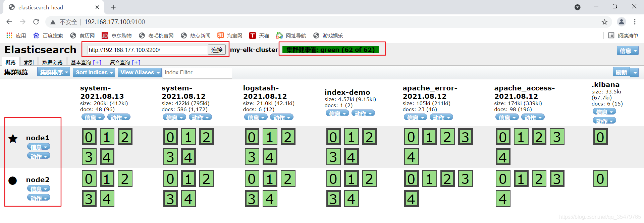
Task: Click the Index Filter input field
Action: click(x=197, y=73)
